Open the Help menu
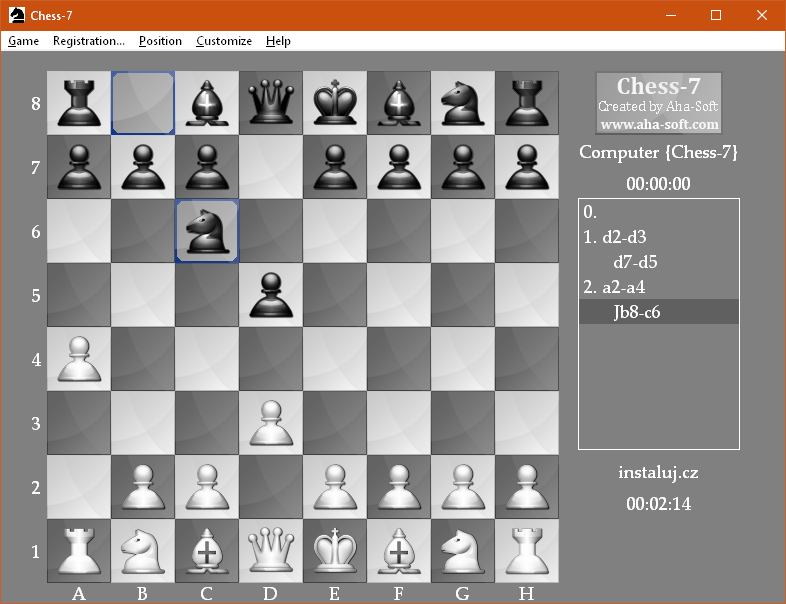Viewport: 786px width, 604px height. coord(278,41)
